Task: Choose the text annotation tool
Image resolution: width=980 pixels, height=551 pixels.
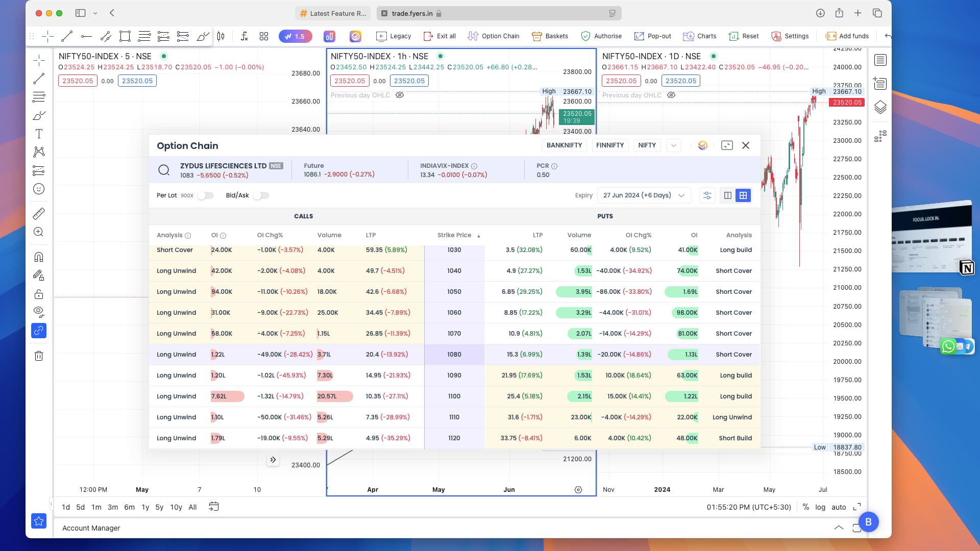Action: (x=39, y=134)
